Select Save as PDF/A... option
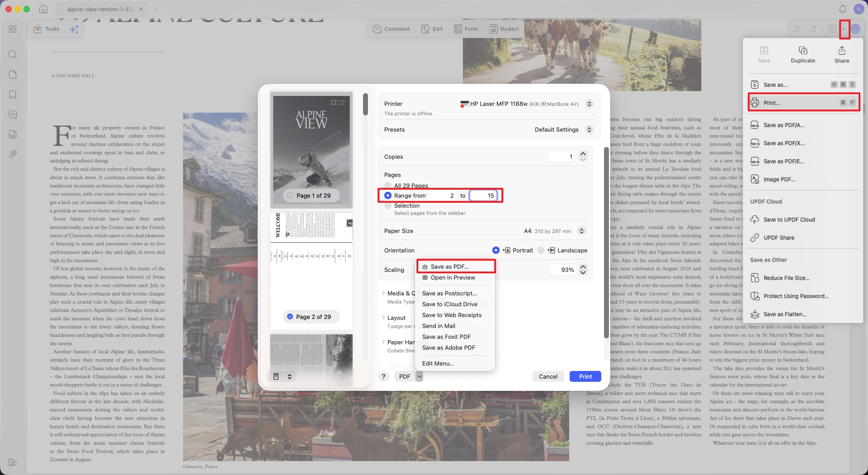 coord(803,125)
